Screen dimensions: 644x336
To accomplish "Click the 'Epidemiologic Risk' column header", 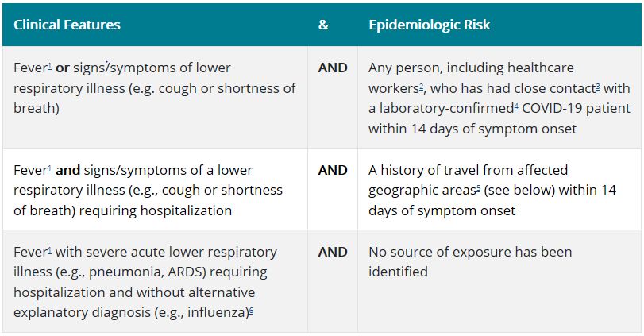I will point(429,25).
